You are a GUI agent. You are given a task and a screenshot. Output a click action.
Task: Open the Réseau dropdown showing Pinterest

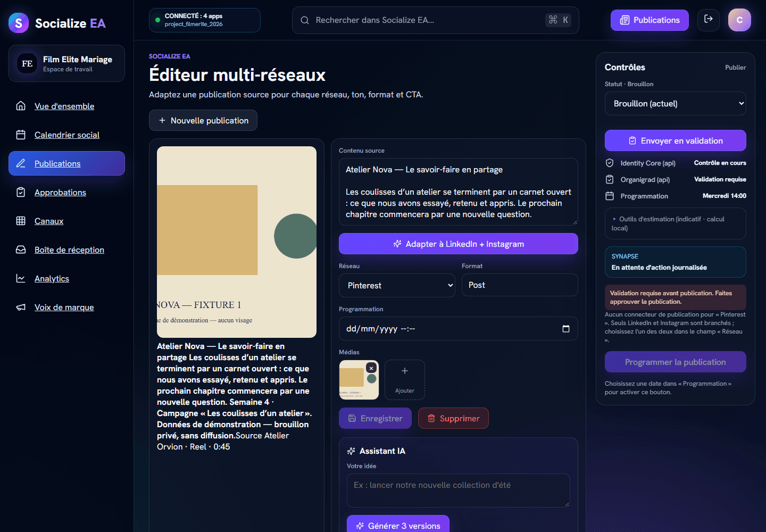[x=397, y=286]
